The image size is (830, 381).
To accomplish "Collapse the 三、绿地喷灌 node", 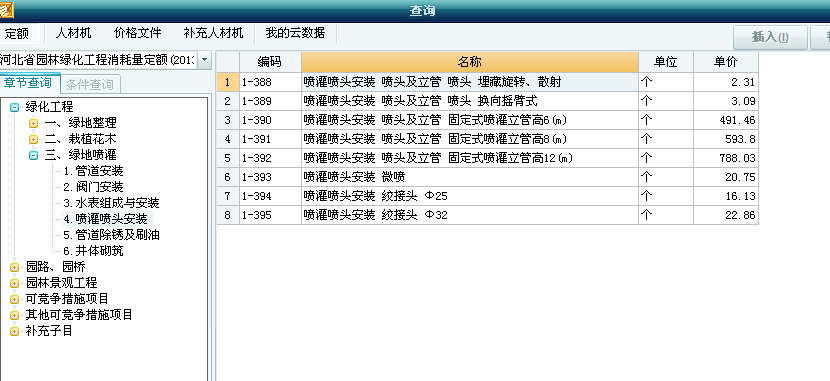I will pyautogui.click(x=33, y=156).
